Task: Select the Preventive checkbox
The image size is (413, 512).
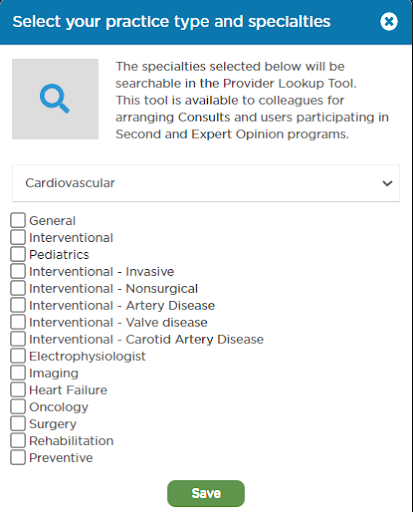Action: [x=18, y=458]
